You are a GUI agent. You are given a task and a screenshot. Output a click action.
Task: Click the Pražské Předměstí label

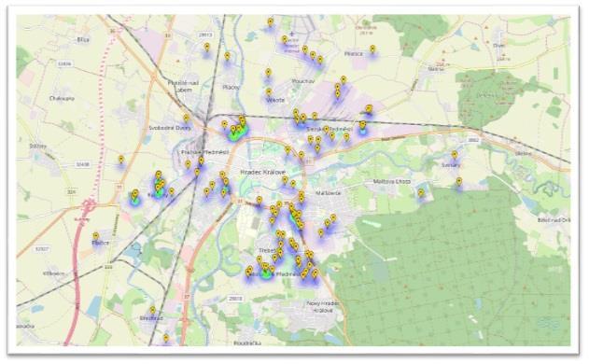204,152
